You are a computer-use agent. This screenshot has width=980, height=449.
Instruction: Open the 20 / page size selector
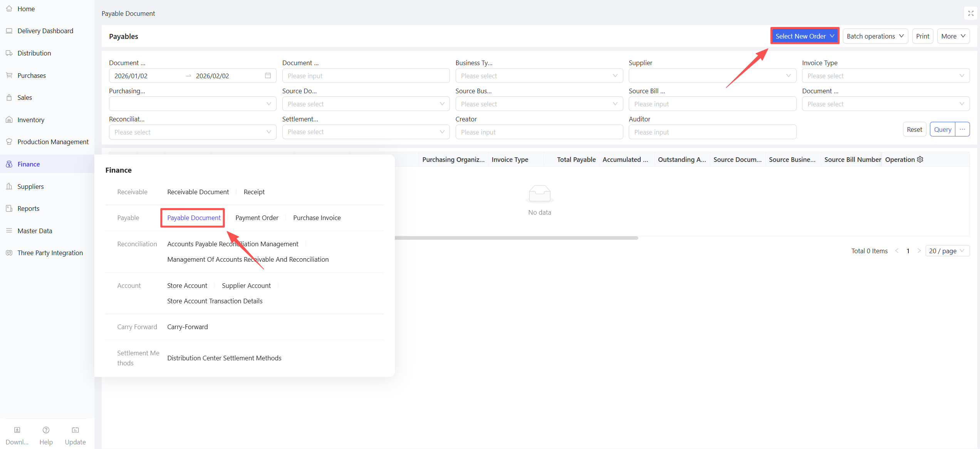947,251
